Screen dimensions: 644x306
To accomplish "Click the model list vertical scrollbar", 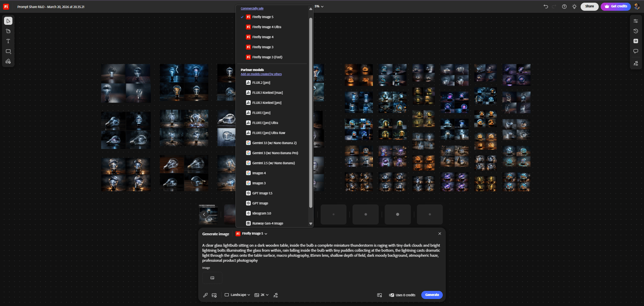I will (311, 112).
